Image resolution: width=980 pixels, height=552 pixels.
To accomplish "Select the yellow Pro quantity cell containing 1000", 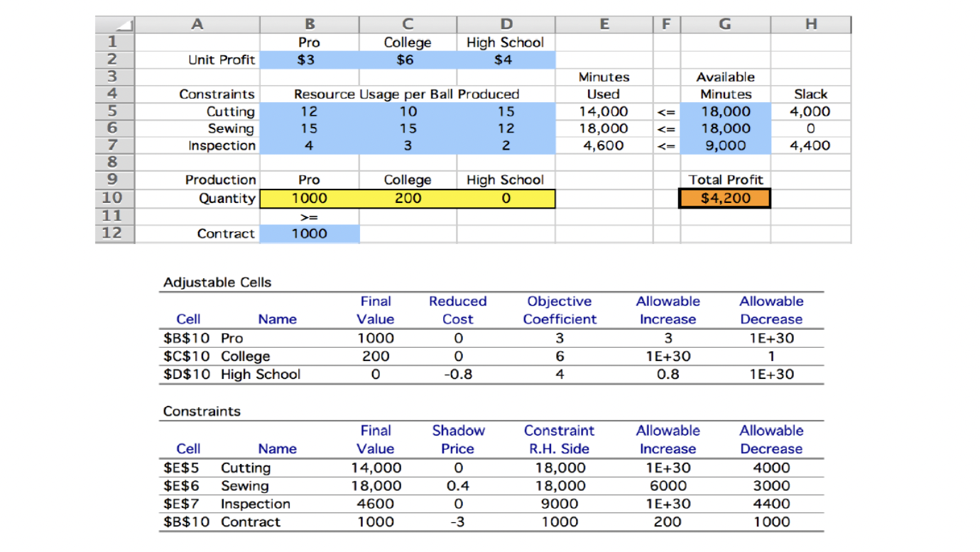I will (310, 198).
